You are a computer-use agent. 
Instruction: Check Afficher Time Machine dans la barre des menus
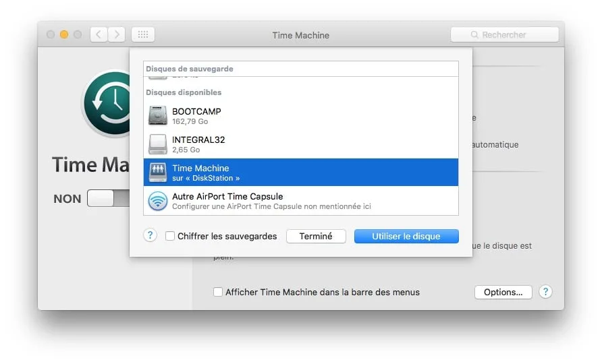click(218, 292)
